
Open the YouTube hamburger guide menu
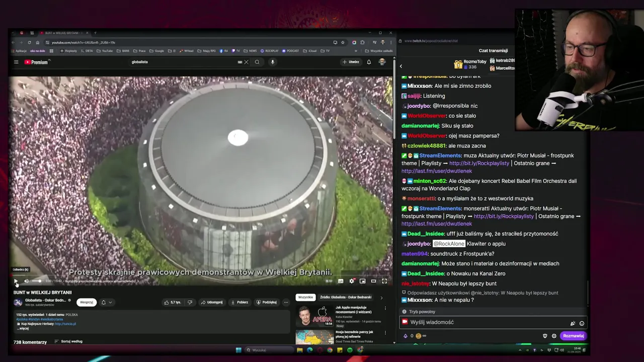tap(16, 62)
